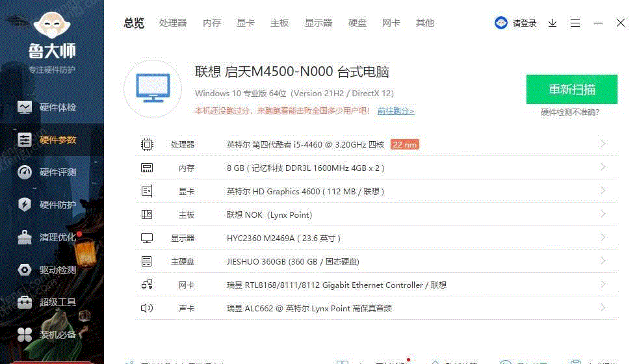637x364 pixels.
Task: Click the 内存 row icon
Action: click(147, 168)
